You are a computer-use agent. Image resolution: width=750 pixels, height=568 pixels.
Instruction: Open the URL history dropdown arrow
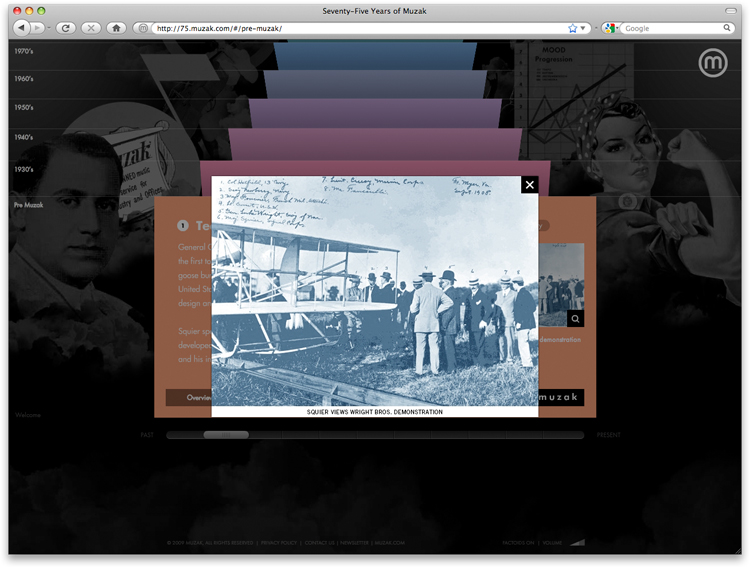[x=583, y=28]
